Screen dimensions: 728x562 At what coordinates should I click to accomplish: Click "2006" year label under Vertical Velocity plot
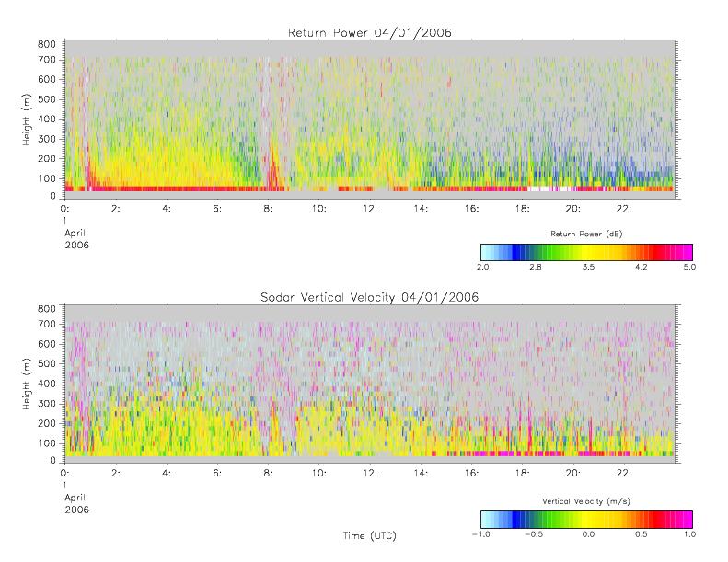tap(76, 510)
